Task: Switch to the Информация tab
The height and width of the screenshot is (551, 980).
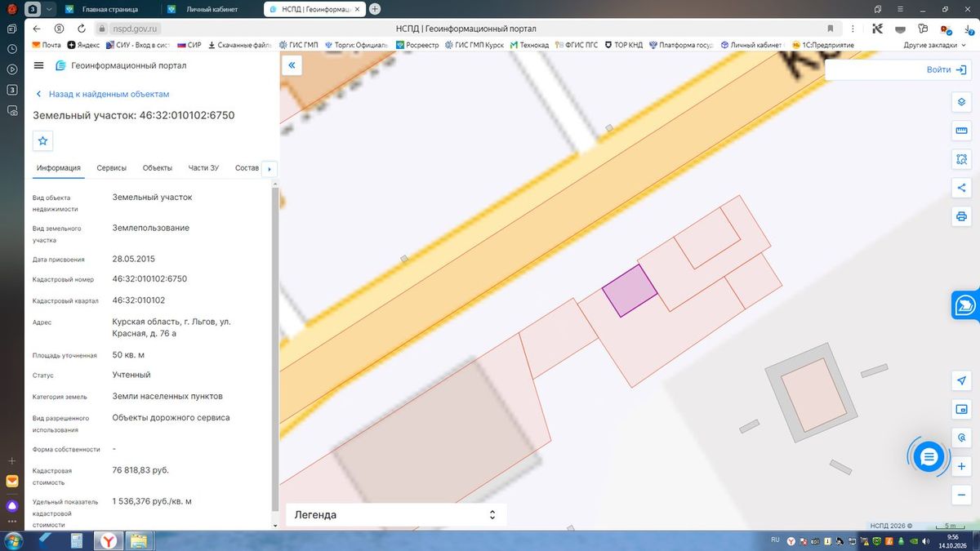Action: pos(59,168)
